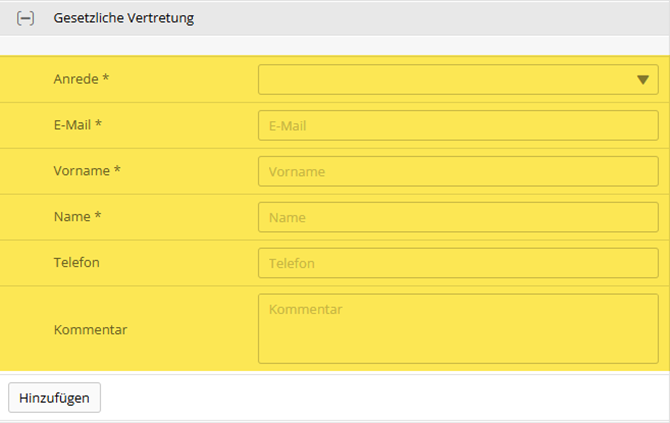Open the Anrede dropdown arrow
Image resolution: width=670 pixels, height=423 pixels.
point(643,80)
